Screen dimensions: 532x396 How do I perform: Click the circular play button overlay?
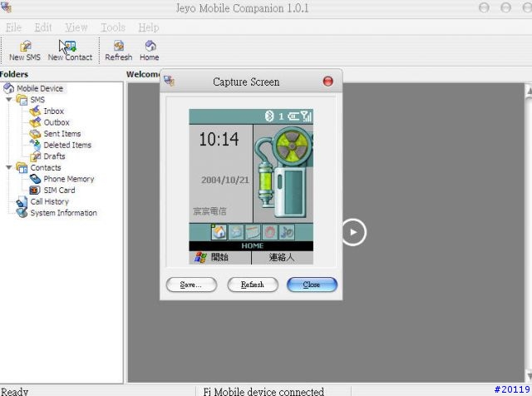point(354,232)
